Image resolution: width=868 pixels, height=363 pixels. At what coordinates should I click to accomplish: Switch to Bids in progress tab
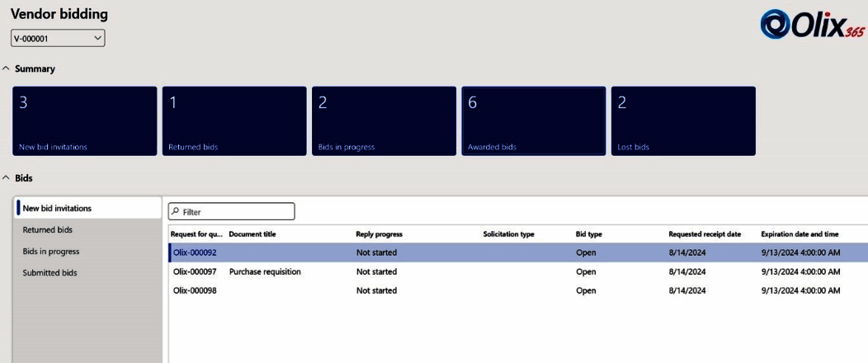(x=51, y=252)
